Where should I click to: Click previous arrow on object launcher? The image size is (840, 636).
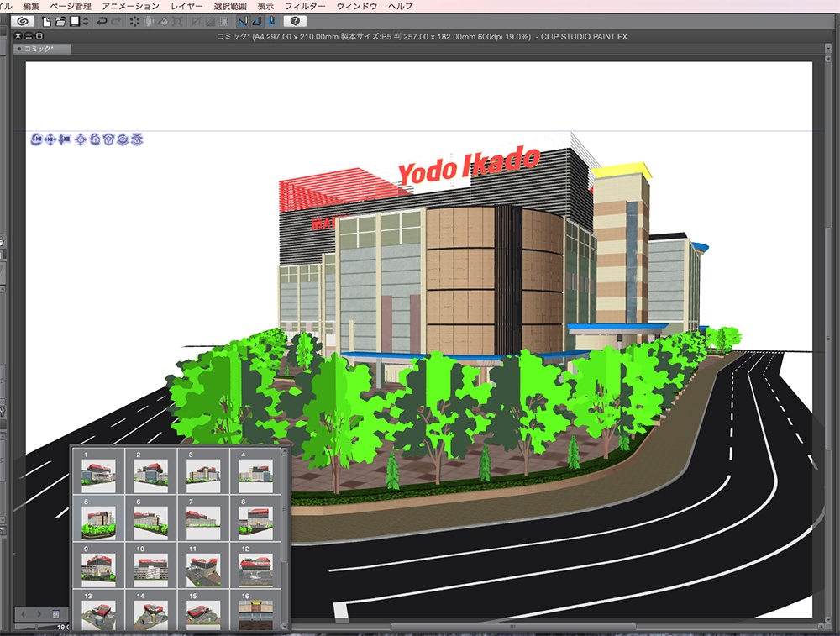click(24, 614)
